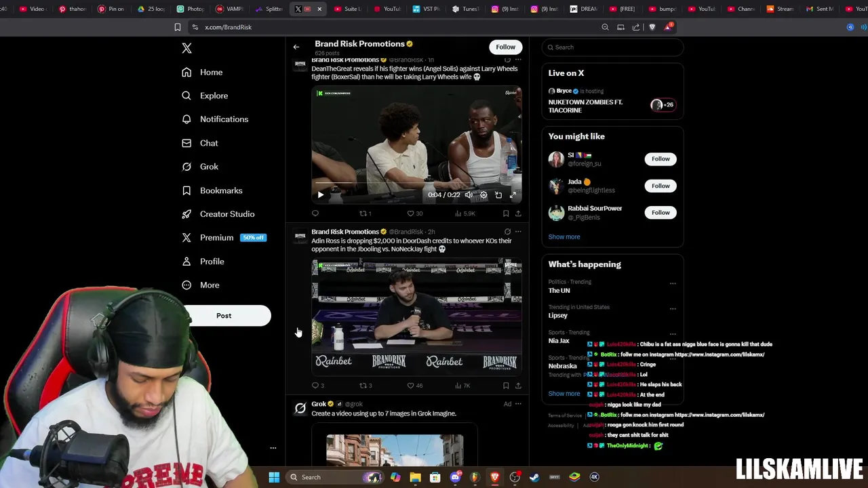Open the Adin Ross Rainbet image
This screenshot has height=488, width=868.
coord(416,317)
